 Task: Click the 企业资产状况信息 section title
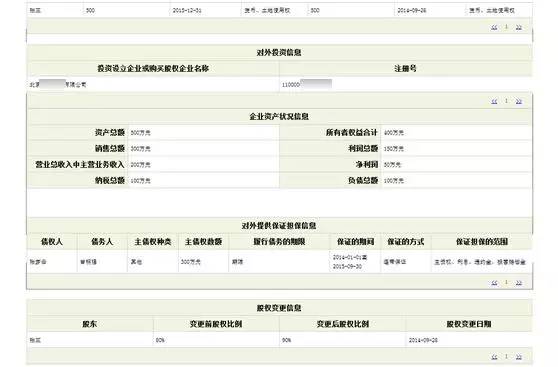click(x=279, y=116)
